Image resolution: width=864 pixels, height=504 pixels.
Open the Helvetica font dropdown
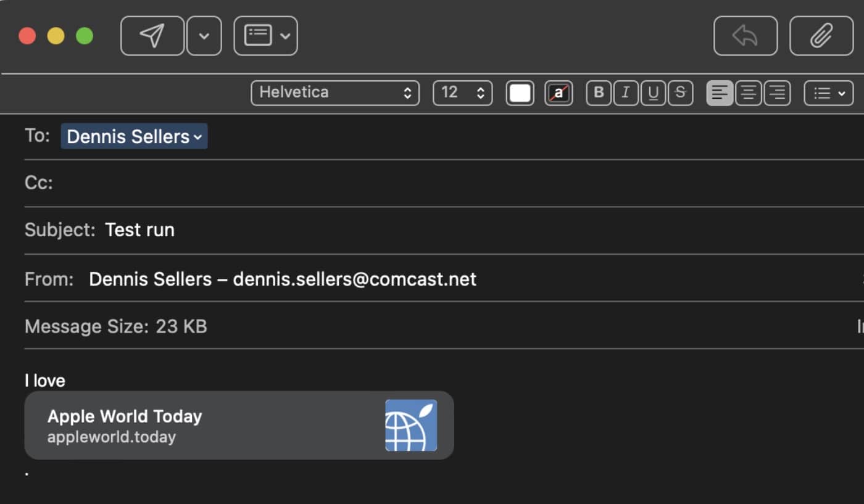335,93
